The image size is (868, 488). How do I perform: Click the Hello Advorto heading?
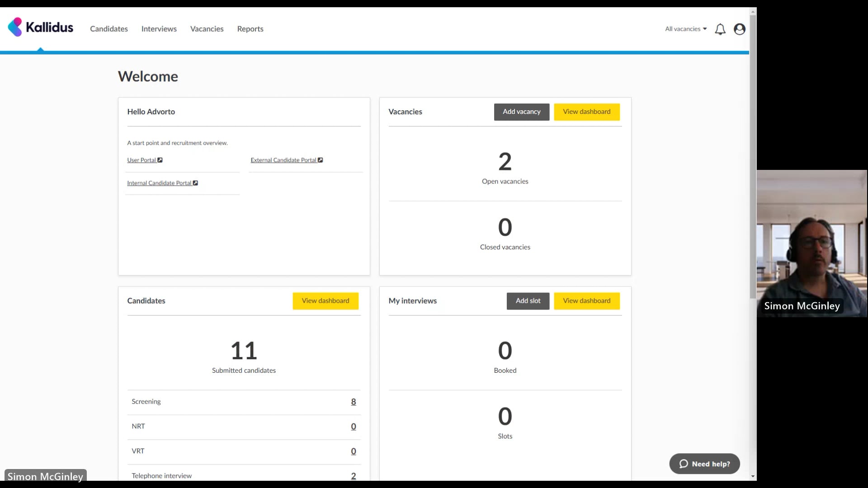151,112
